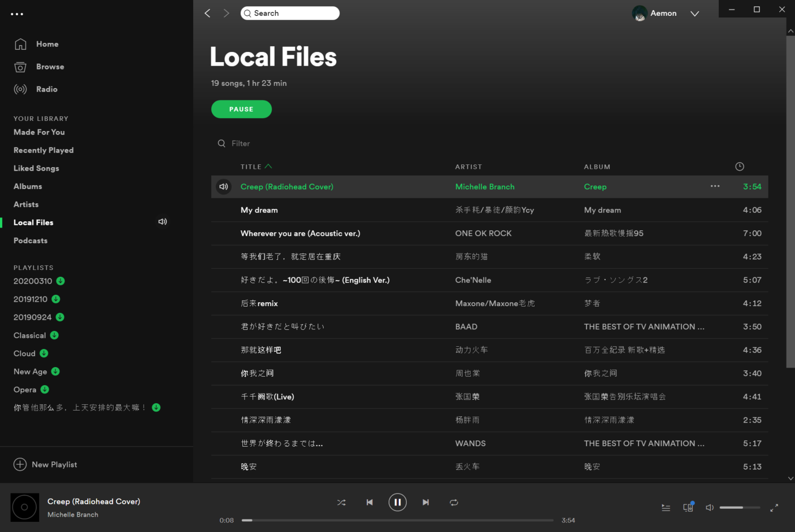Open the Aemon profile avatar
This screenshot has width=795, height=532.
[640, 13]
